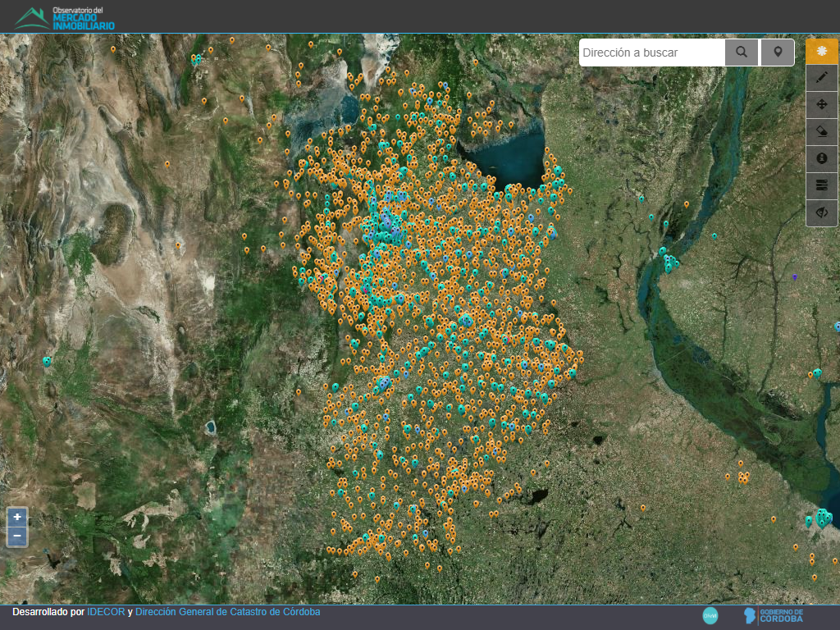This screenshot has width=840, height=630.
Task: Toggle visibility with the crossed-eye icon
Action: pos(822,212)
